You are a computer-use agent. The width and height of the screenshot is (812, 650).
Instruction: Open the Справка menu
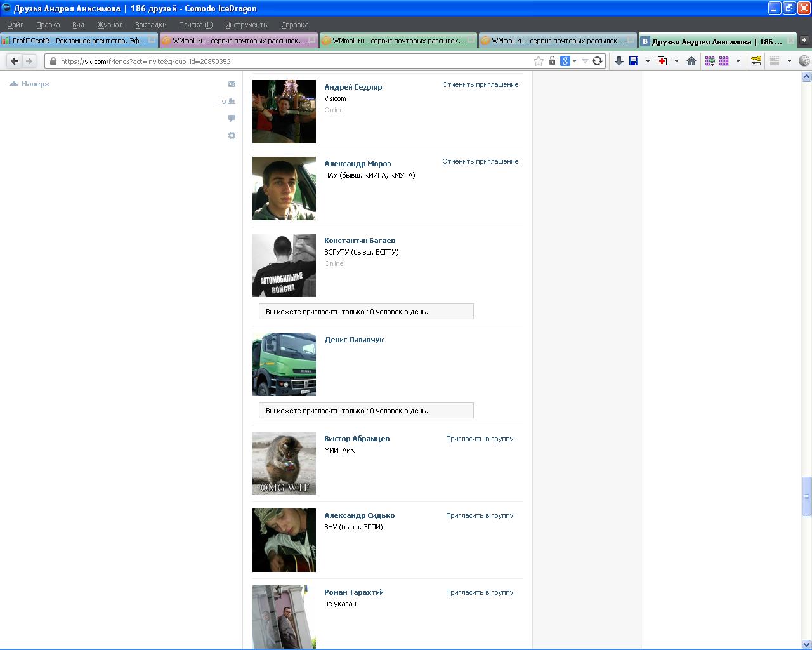(x=295, y=25)
